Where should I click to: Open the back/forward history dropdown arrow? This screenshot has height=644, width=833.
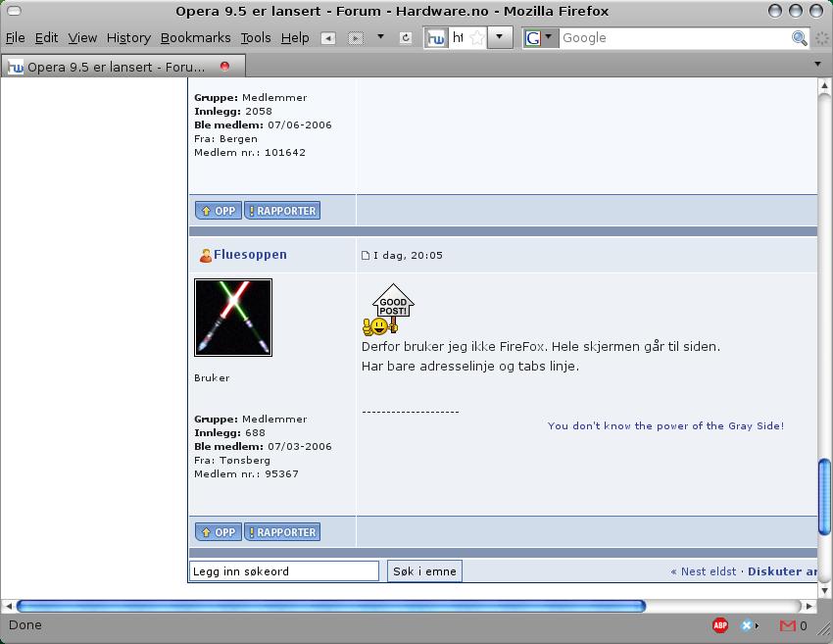tap(380, 37)
